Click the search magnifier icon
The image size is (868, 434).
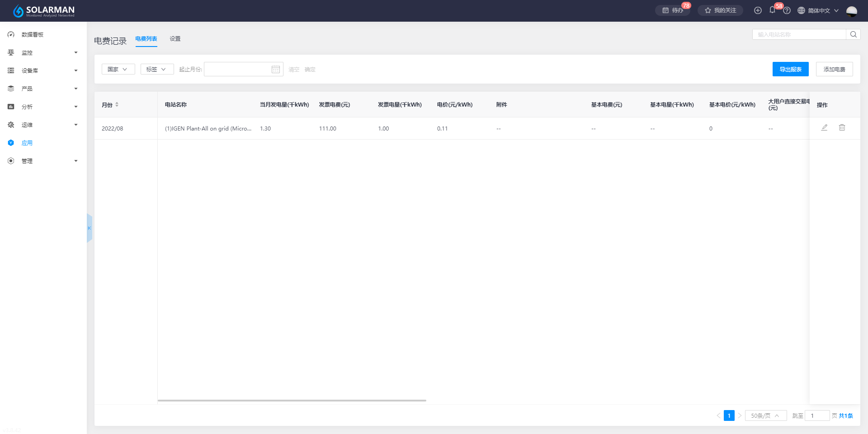853,34
